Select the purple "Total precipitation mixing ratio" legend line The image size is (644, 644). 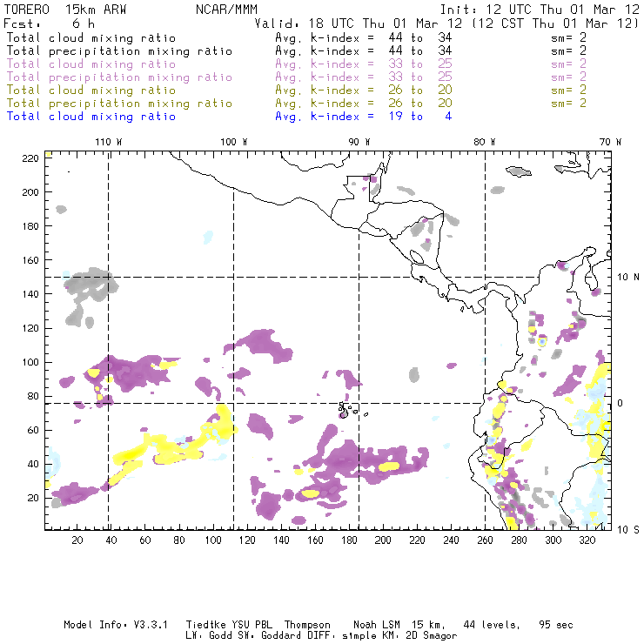point(119,77)
